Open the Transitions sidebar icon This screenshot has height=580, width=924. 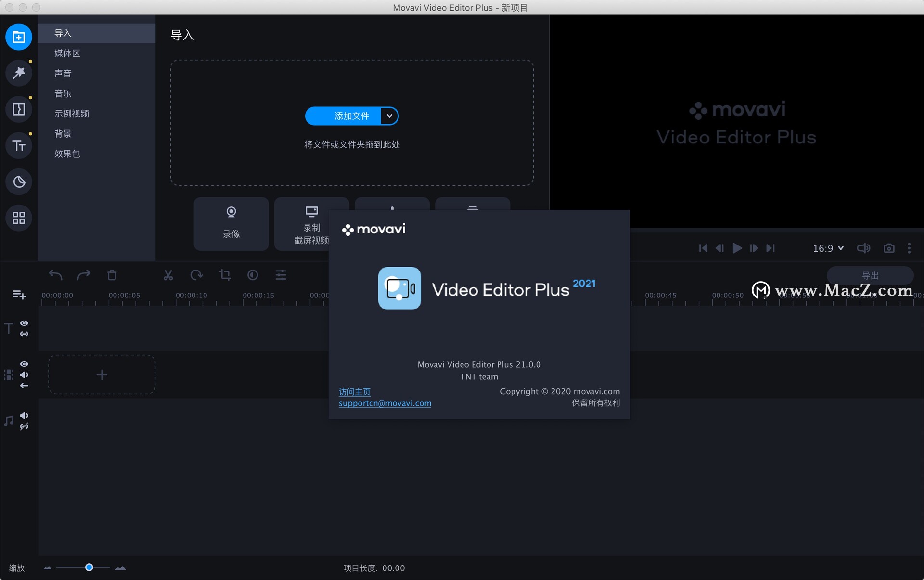click(x=19, y=109)
